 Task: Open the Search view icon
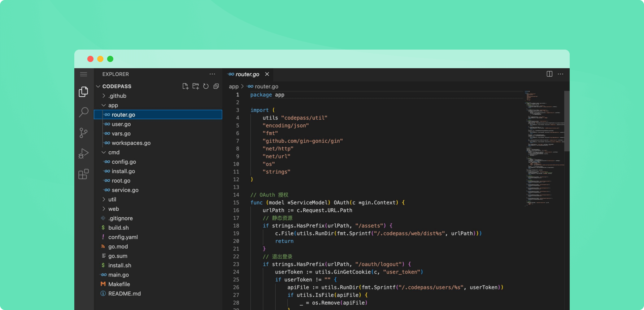coord(84,112)
